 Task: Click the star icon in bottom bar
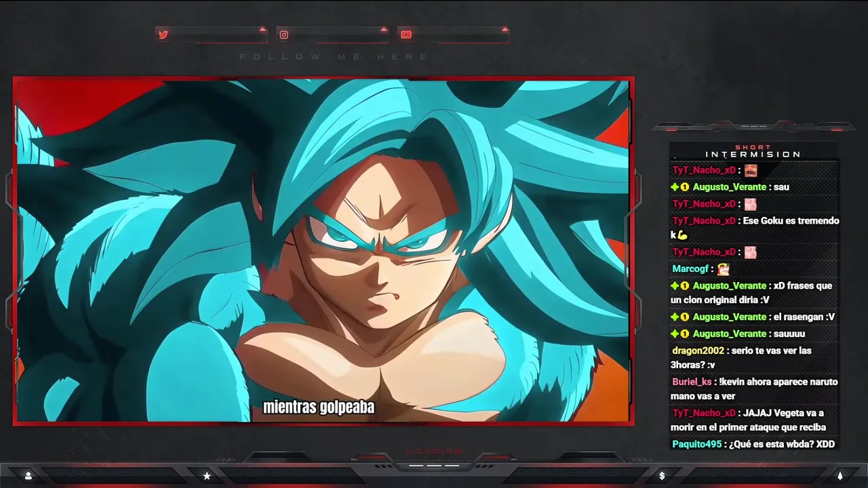[207, 476]
